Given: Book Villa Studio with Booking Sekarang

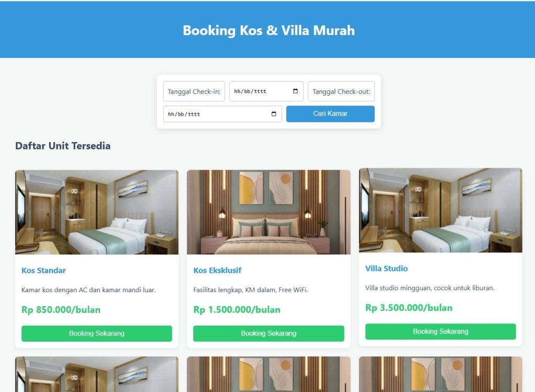Looking at the screenshot, I should (x=440, y=331).
